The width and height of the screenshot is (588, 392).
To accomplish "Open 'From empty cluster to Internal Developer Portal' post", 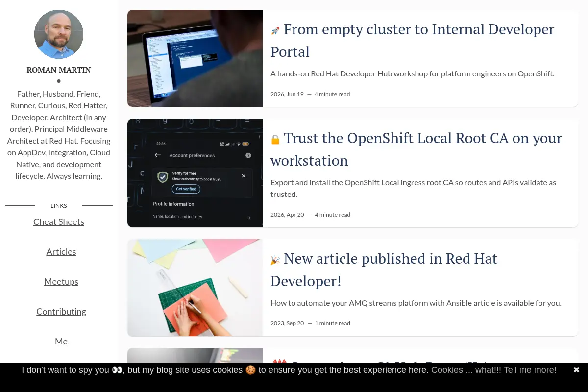I will click(x=412, y=41).
